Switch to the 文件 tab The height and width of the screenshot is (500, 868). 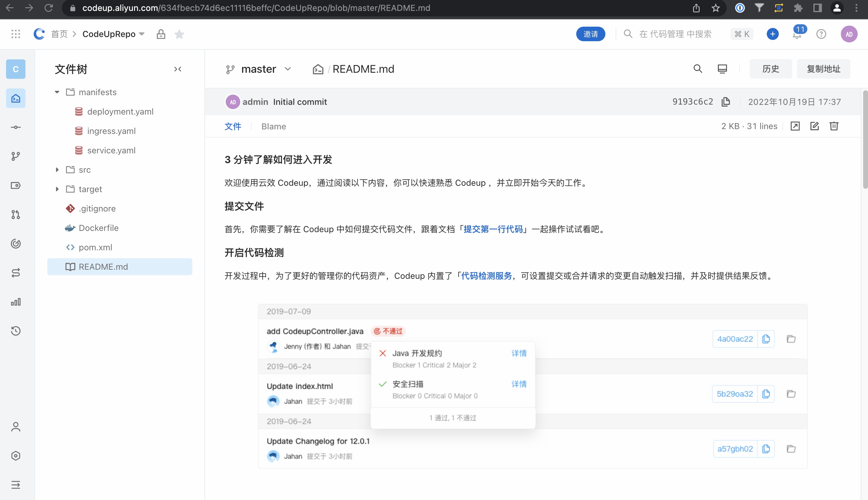pos(233,126)
